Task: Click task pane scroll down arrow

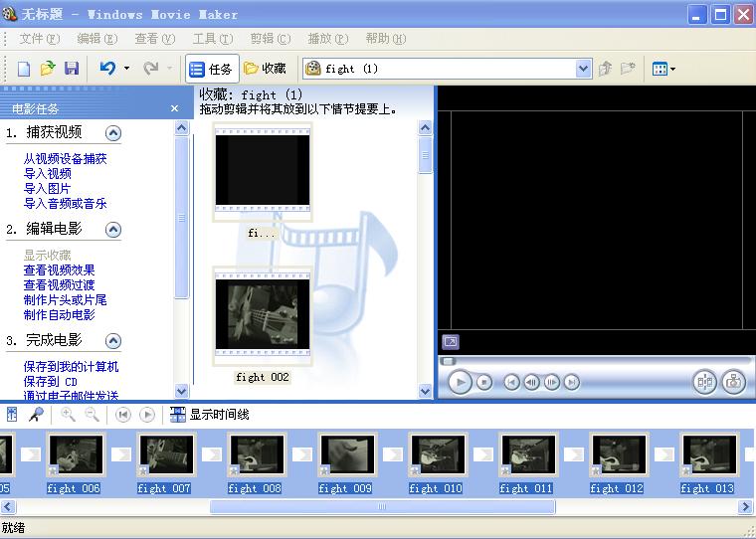Action: click(181, 391)
